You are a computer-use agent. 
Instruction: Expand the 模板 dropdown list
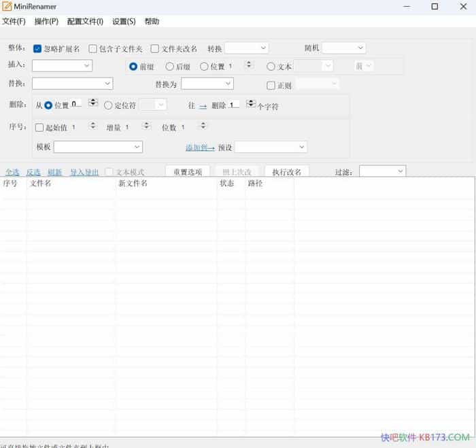point(98,147)
